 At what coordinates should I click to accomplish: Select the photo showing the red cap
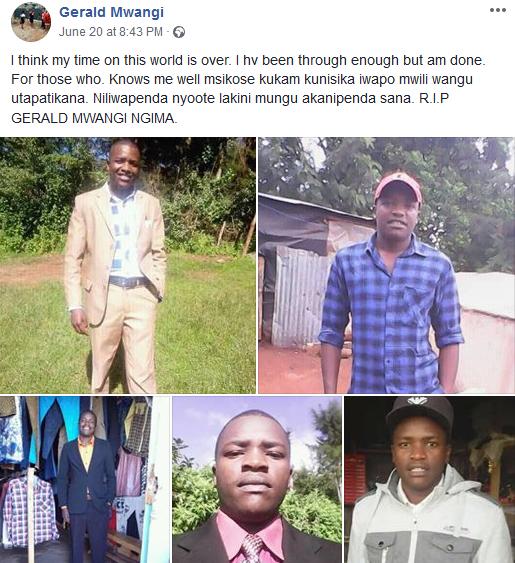pyautogui.click(x=387, y=265)
